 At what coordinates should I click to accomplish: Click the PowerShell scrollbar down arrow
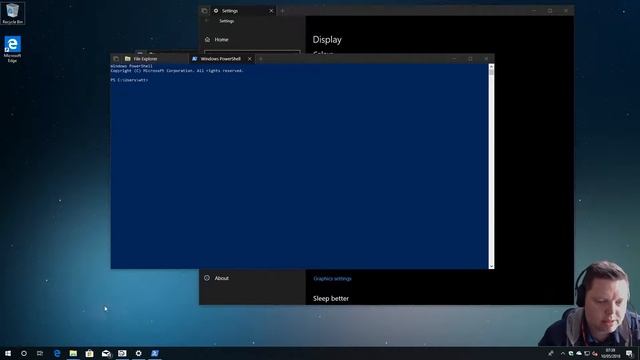491,266
